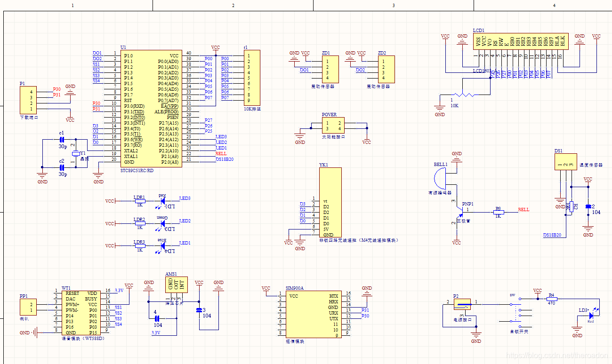Click the EA(VPP) pin name on U1
The image size is (612, 364).
tap(169, 106)
